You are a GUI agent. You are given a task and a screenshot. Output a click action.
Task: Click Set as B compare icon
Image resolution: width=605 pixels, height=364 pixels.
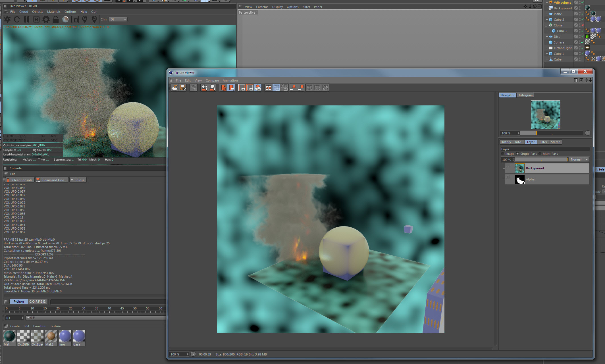tap(301, 88)
